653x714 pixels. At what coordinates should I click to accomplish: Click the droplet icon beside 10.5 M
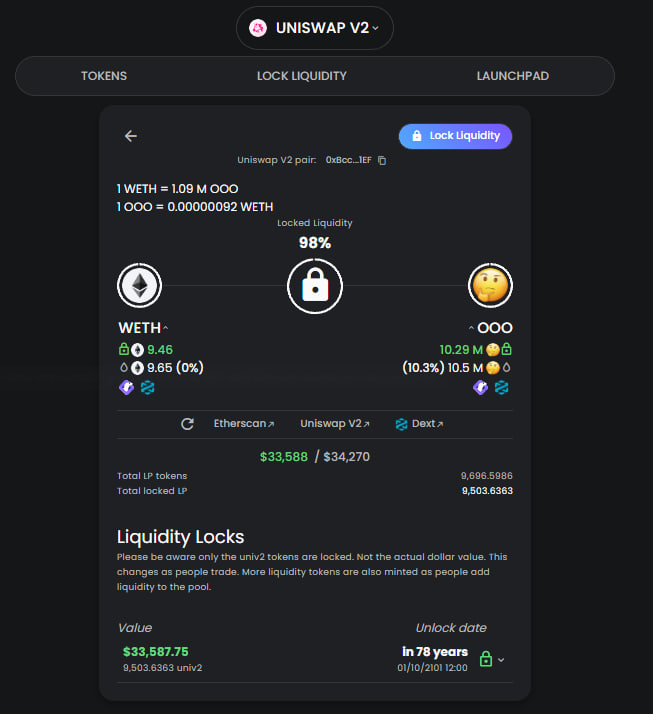pyautogui.click(x=506, y=367)
